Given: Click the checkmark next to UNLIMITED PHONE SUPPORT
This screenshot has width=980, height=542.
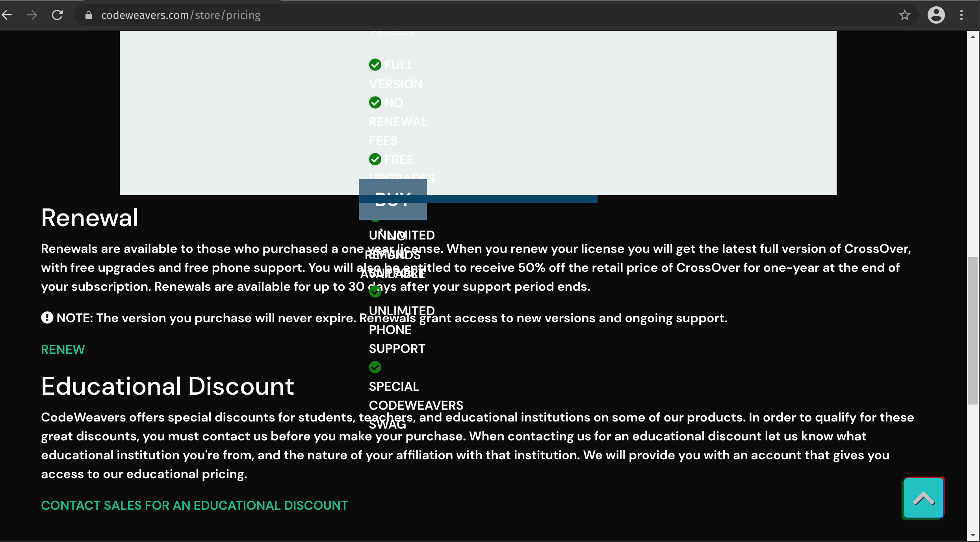Looking at the screenshot, I should [x=375, y=291].
